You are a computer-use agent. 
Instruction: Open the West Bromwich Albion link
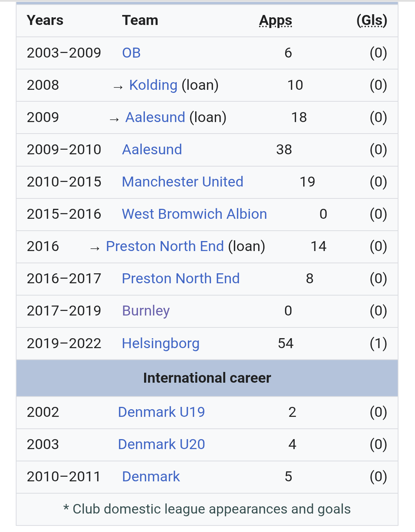coord(194,214)
